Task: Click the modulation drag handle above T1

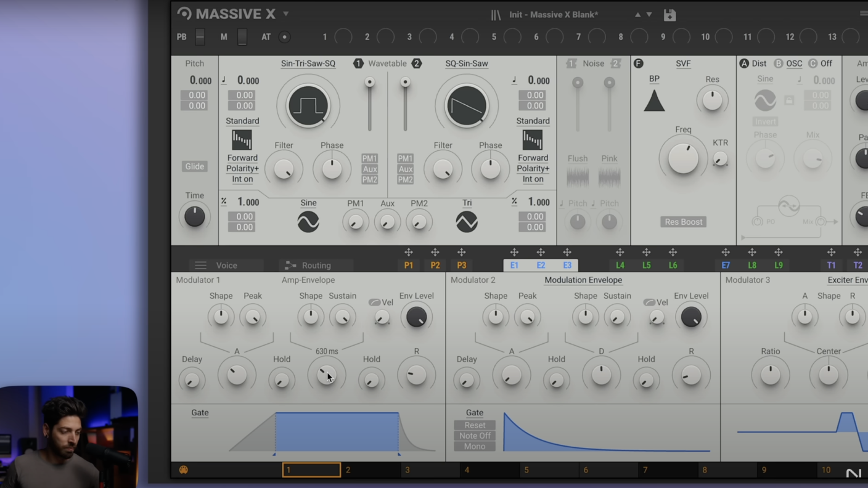Action: 831,252
